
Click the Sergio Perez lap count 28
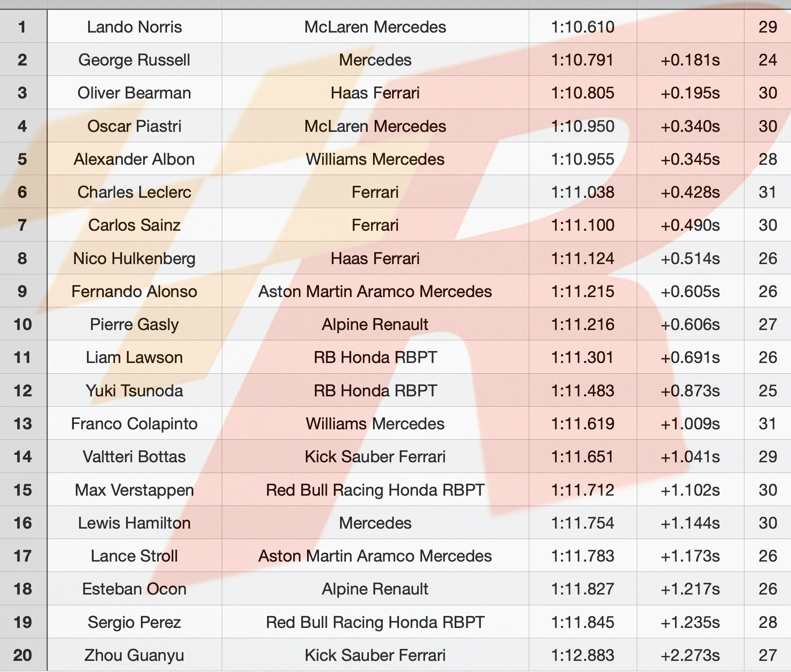pos(768,622)
